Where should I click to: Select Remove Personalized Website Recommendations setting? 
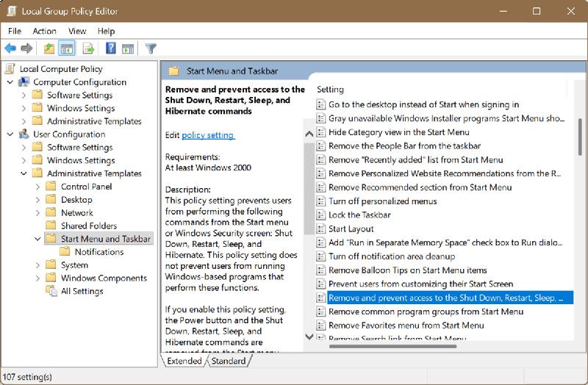445,173
